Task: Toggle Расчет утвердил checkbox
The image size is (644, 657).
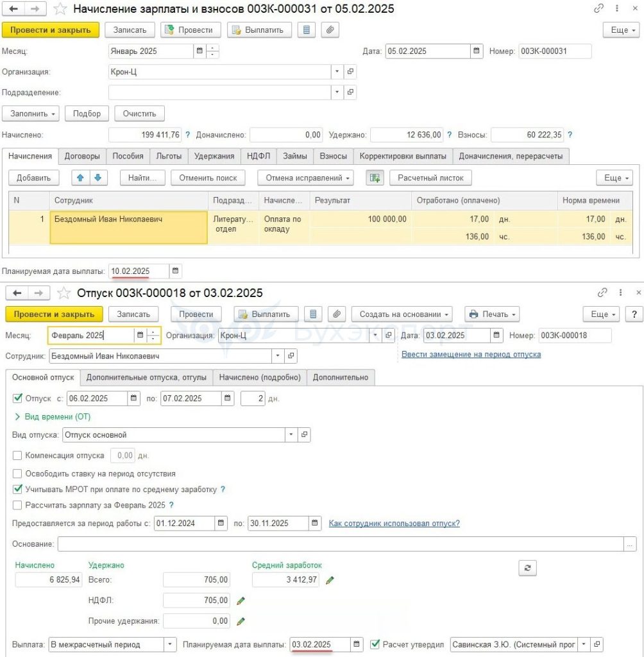Action: click(x=375, y=644)
